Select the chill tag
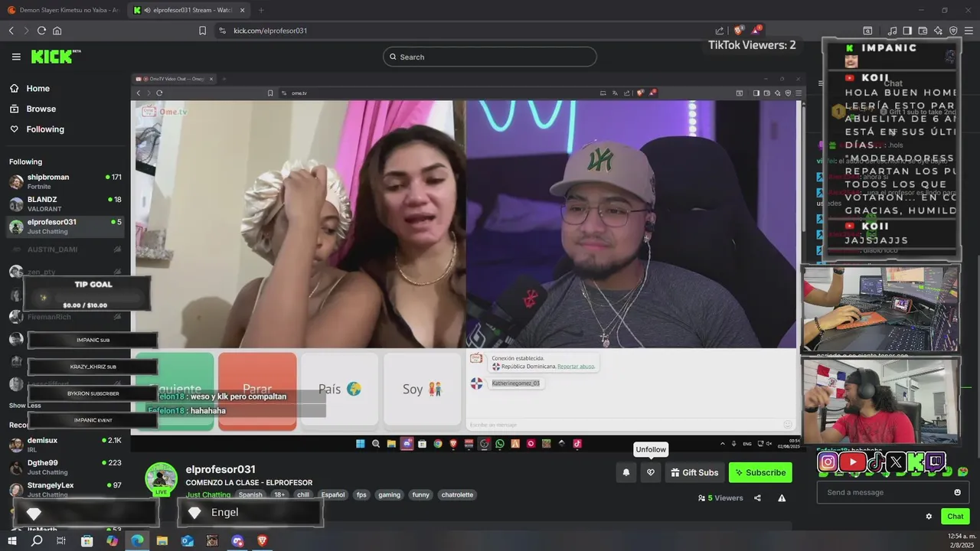The height and width of the screenshot is (551, 980). pyautogui.click(x=303, y=495)
